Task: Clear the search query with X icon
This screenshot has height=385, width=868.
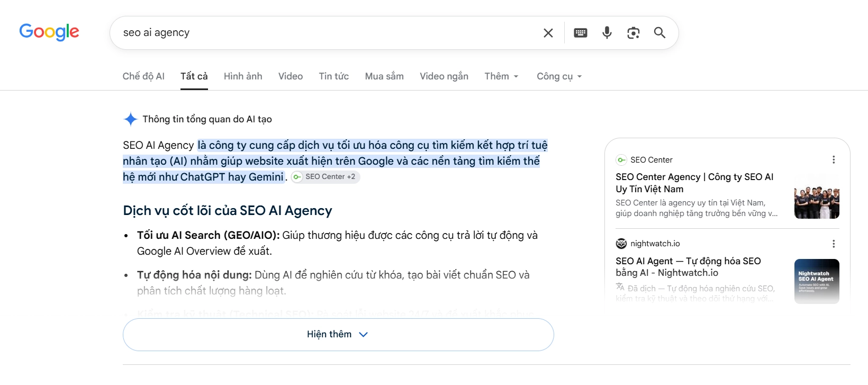Action: [x=548, y=33]
